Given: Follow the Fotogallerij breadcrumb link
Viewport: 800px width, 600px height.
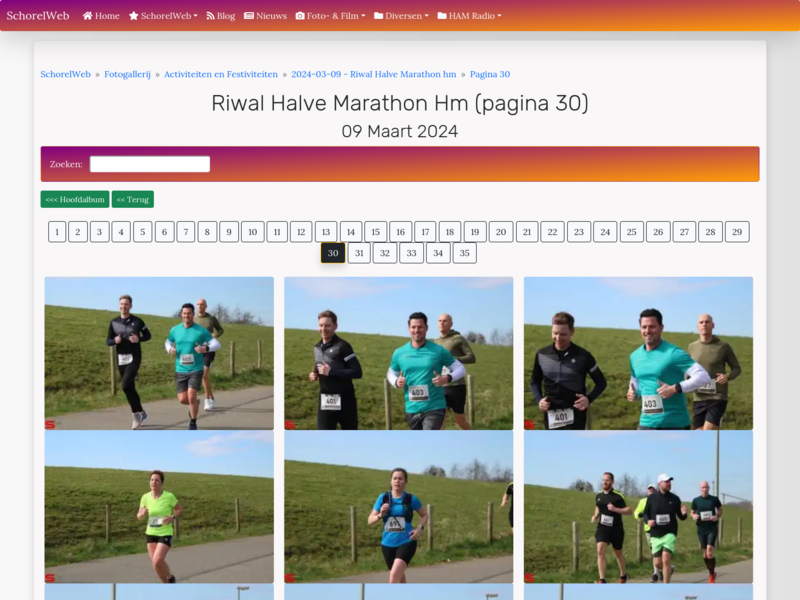Looking at the screenshot, I should click(127, 74).
